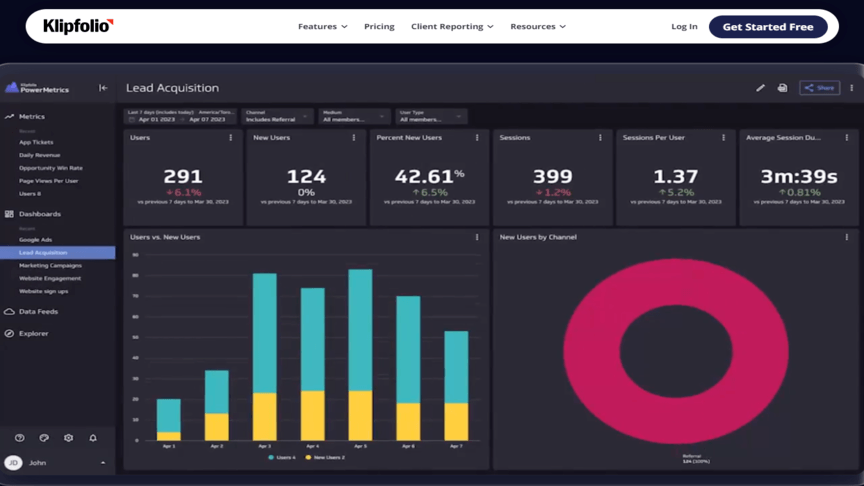This screenshot has height=486, width=864.
Task: Select Opportunity Win Rate metric
Action: pos(51,168)
